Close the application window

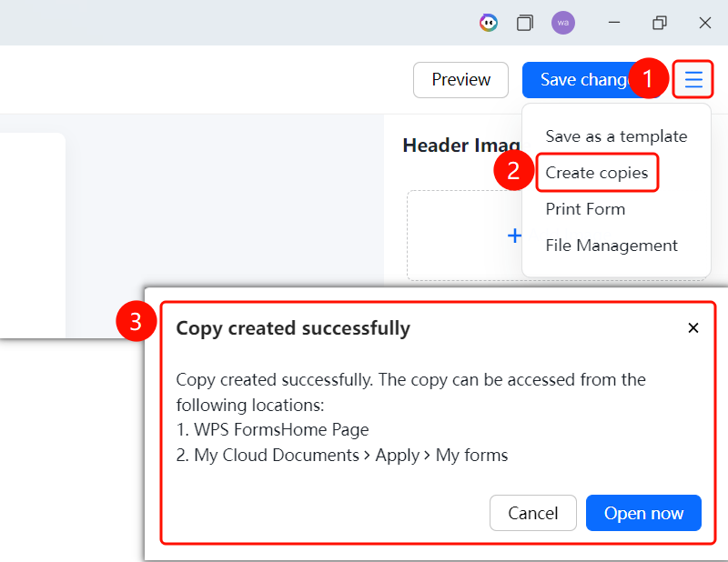pos(704,22)
